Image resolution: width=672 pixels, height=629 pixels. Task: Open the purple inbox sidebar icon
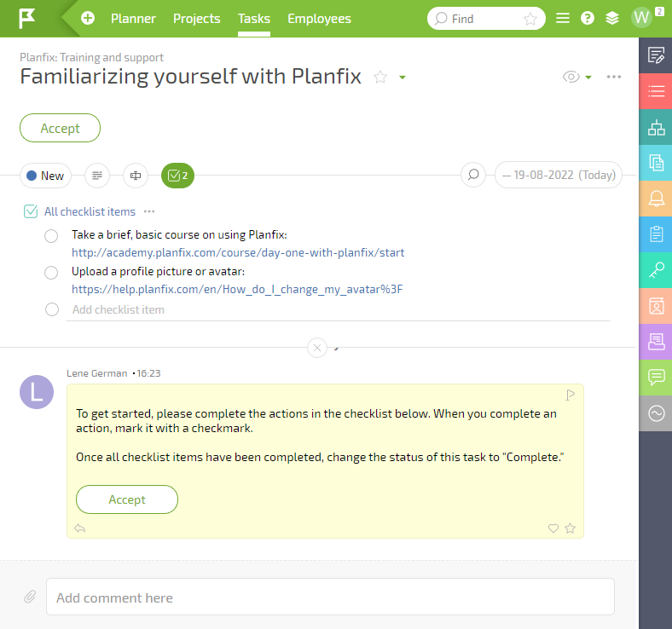[656, 342]
